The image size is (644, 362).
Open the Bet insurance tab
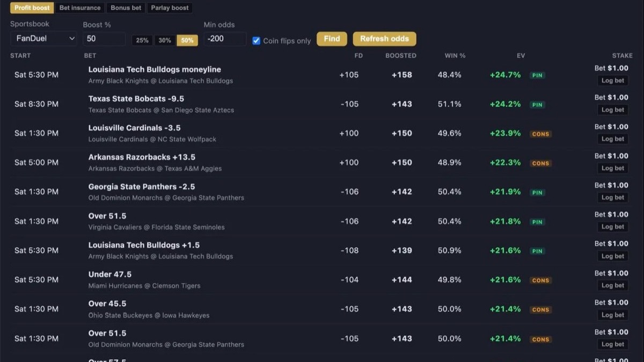[x=80, y=8]
